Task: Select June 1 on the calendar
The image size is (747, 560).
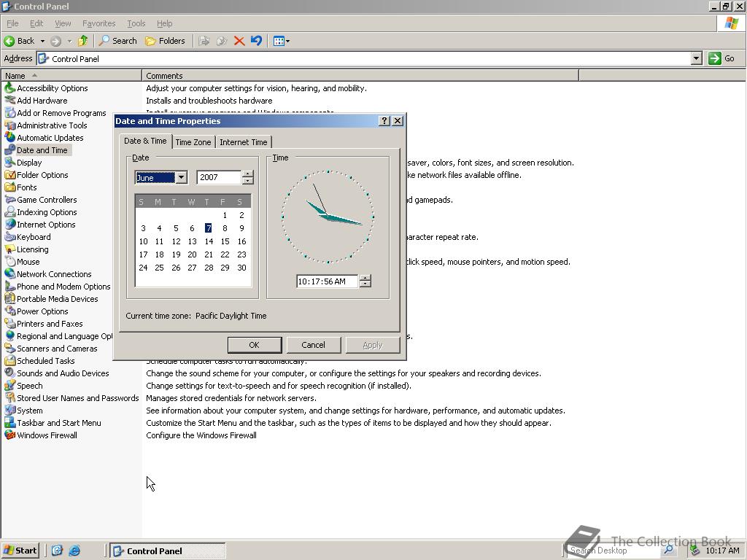Action: tap(225, 215)
